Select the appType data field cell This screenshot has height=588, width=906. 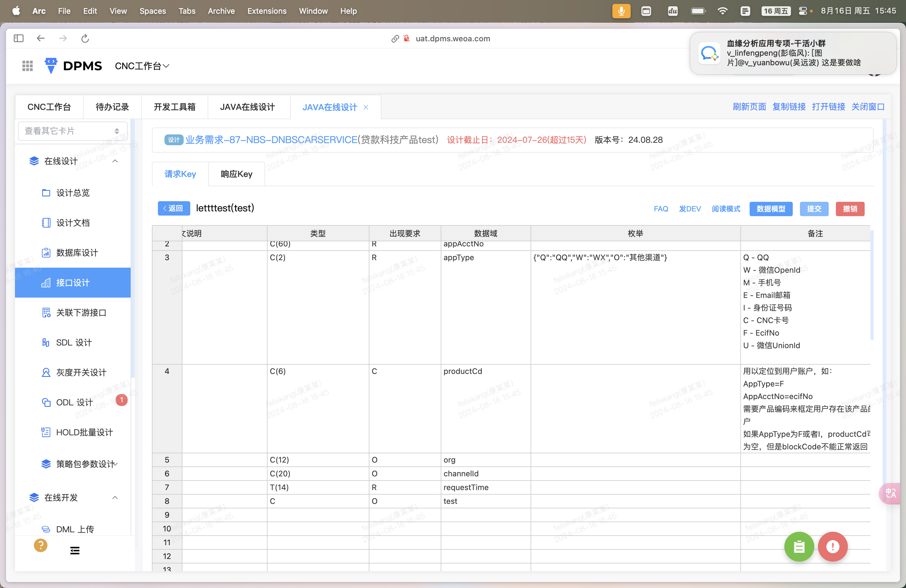(x=486, y=307)
